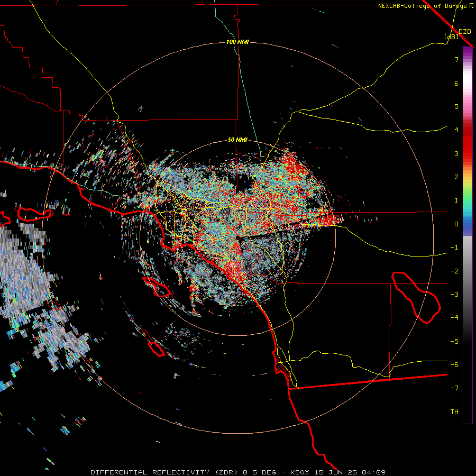
Task: Select the -6 value on the color scale
Action: coord(454,365)
